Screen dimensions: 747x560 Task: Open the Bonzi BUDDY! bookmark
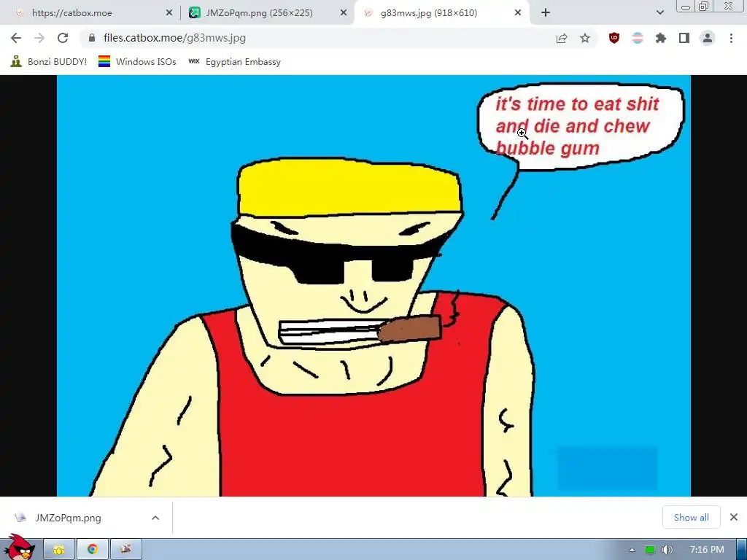[x=49, y=61]
